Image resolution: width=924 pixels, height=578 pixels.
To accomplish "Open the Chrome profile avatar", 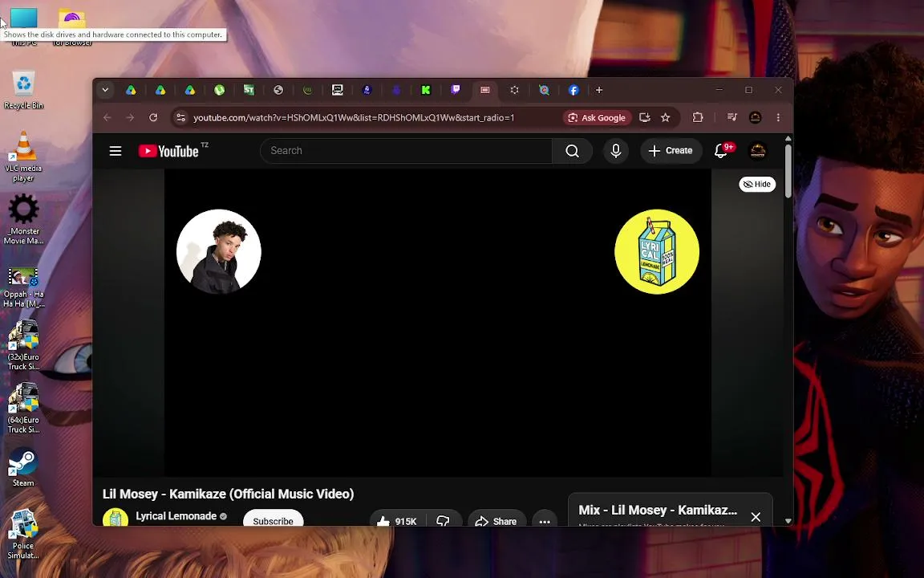I will pos(755,117).
